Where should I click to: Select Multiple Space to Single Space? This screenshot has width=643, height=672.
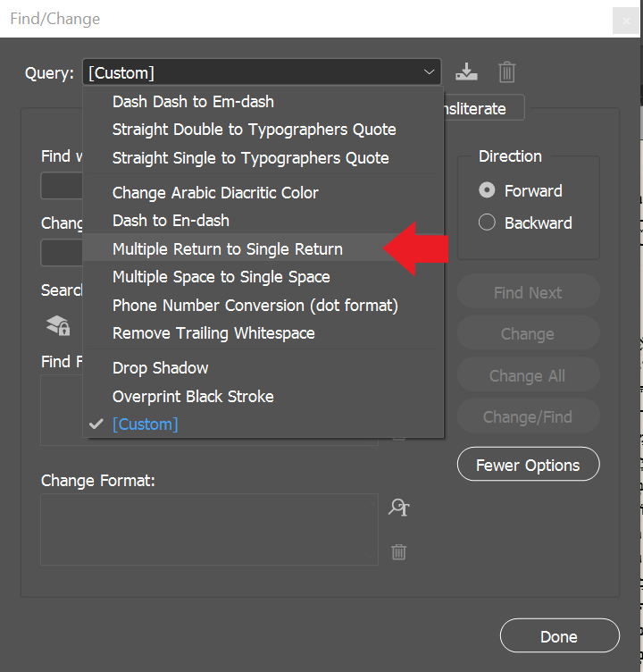pyautogui.click(x=221, y=277)
